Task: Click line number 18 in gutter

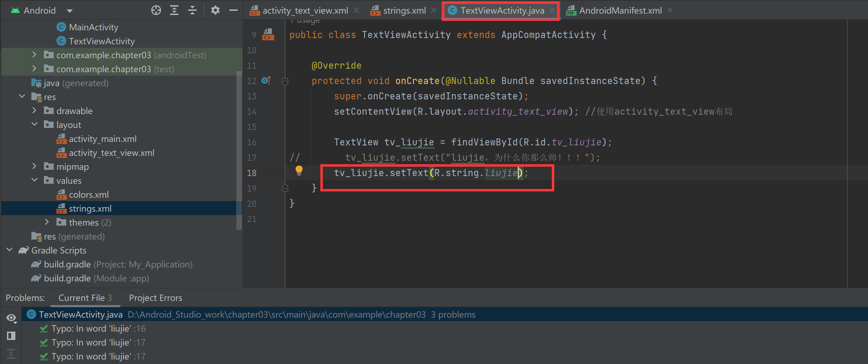Action: coord(252,173)
